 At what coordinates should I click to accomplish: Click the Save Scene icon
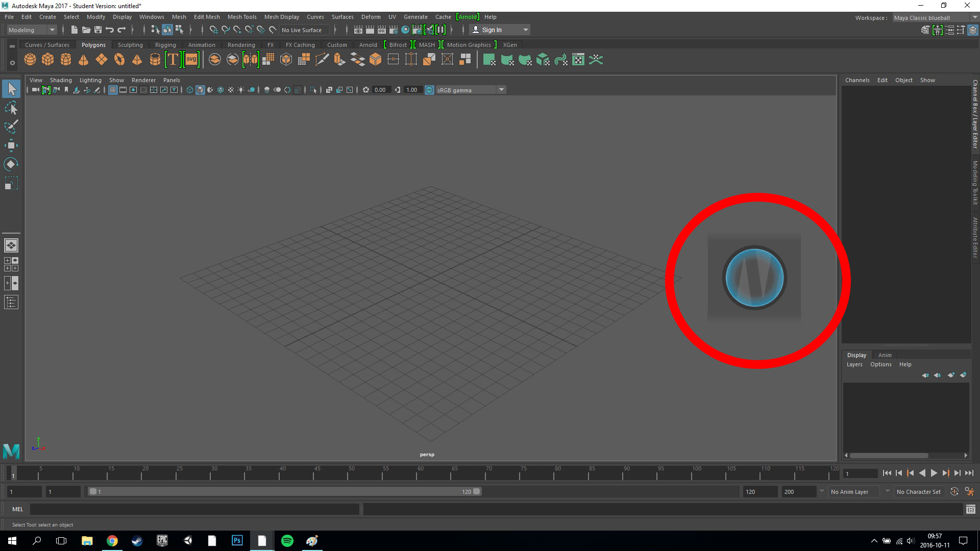(x=98, y=30)
